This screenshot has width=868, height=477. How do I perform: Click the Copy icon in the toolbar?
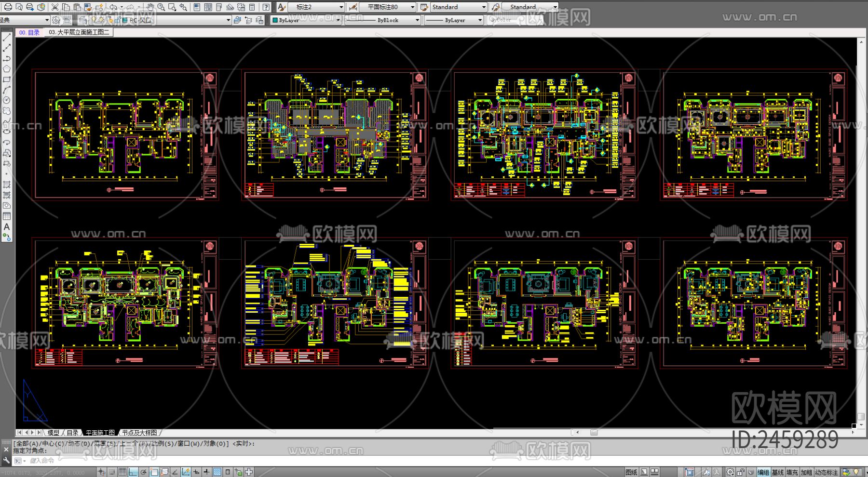[66, 7]
